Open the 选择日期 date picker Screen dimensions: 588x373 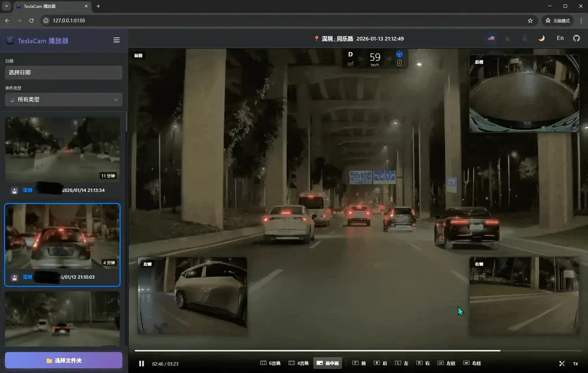[x=63, y=72]
